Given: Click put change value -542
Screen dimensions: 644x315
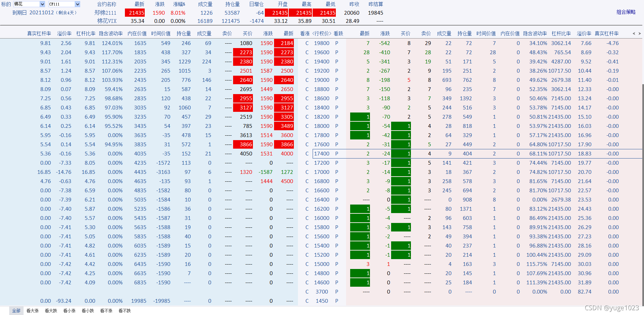Looking at the screenshot, I should click(x=385, y=43).
